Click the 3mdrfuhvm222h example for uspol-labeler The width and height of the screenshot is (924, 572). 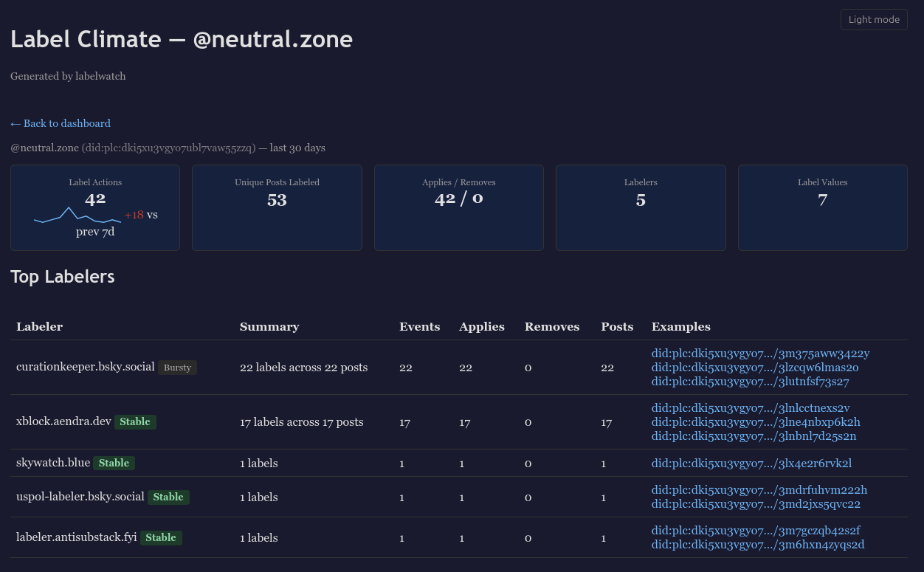coord(759,489)
